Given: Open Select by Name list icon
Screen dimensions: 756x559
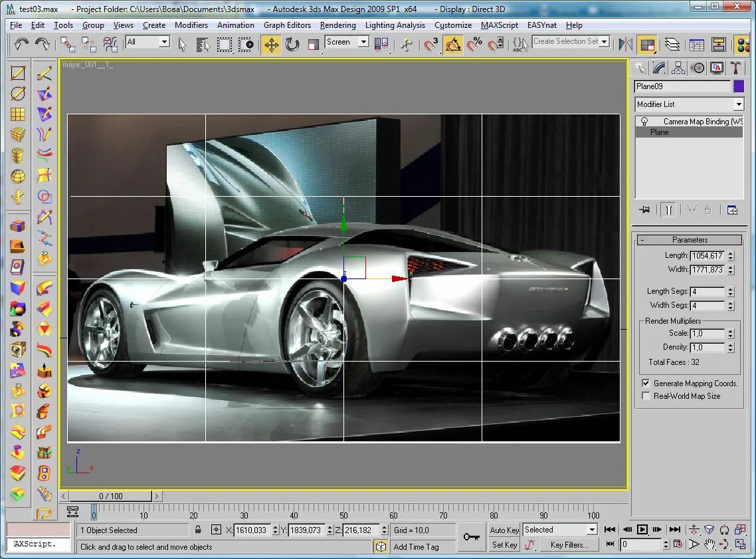Looking at the screenshot, I should (x=203, y=45).
